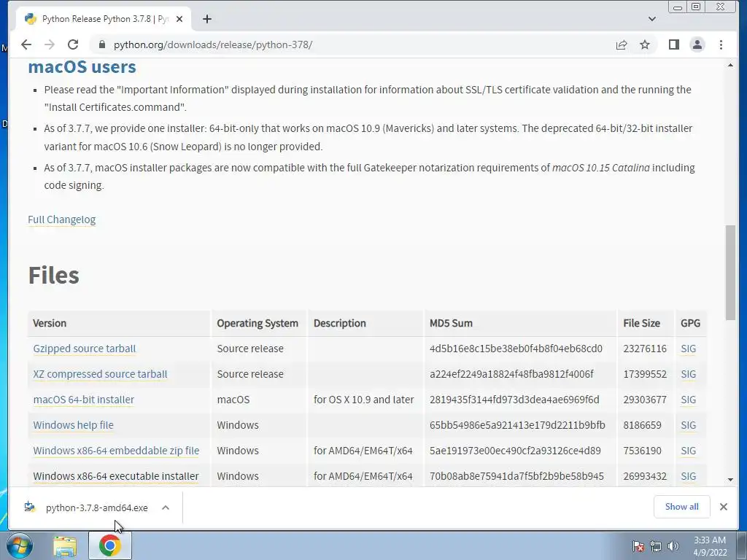The width and height of the screenshot is (747, 560).
Task: Click the Show desktop strip after the clock
Action: click(x=742, y=545)
